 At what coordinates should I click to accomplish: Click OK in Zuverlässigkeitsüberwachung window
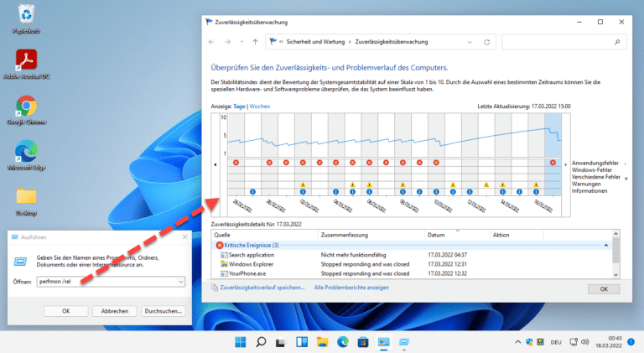click(x=604, y=289)
